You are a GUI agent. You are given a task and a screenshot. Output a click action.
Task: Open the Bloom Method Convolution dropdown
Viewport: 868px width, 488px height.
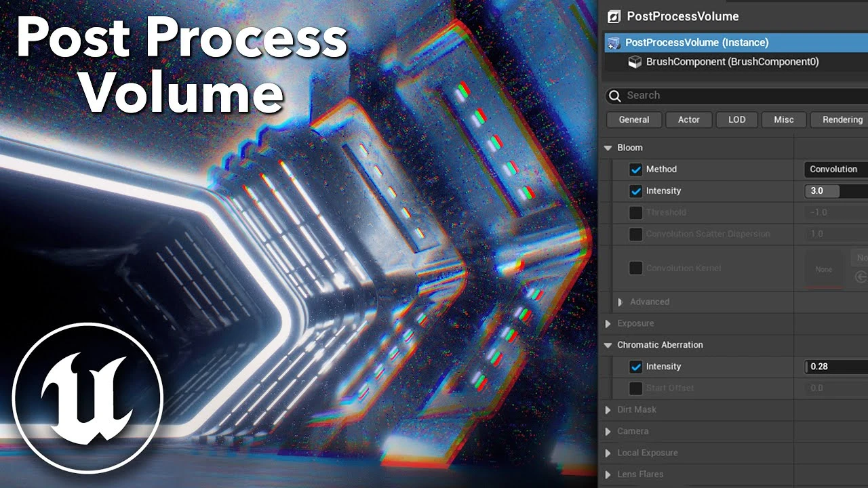point(836,169)
